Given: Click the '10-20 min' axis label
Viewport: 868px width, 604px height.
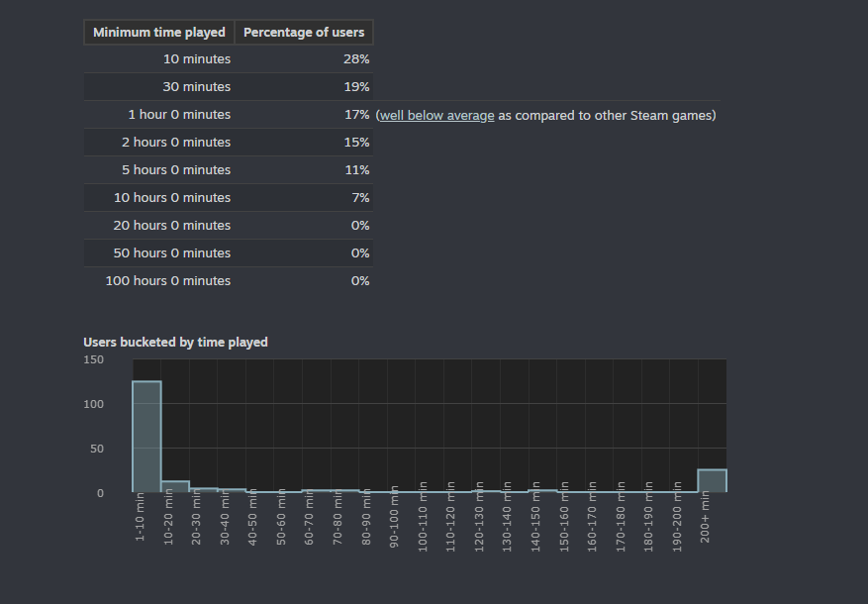Looking at the screenshot, I should click(x=168, y=517).
